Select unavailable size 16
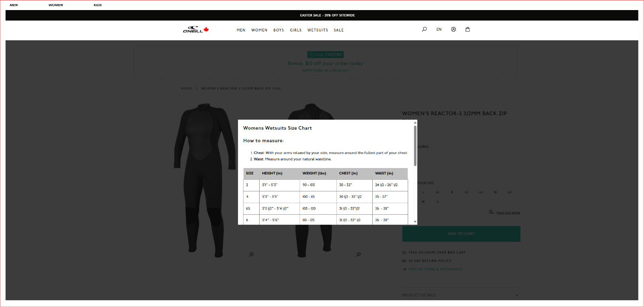This screenshot has height=307, width=644. (x=438, y=201)
